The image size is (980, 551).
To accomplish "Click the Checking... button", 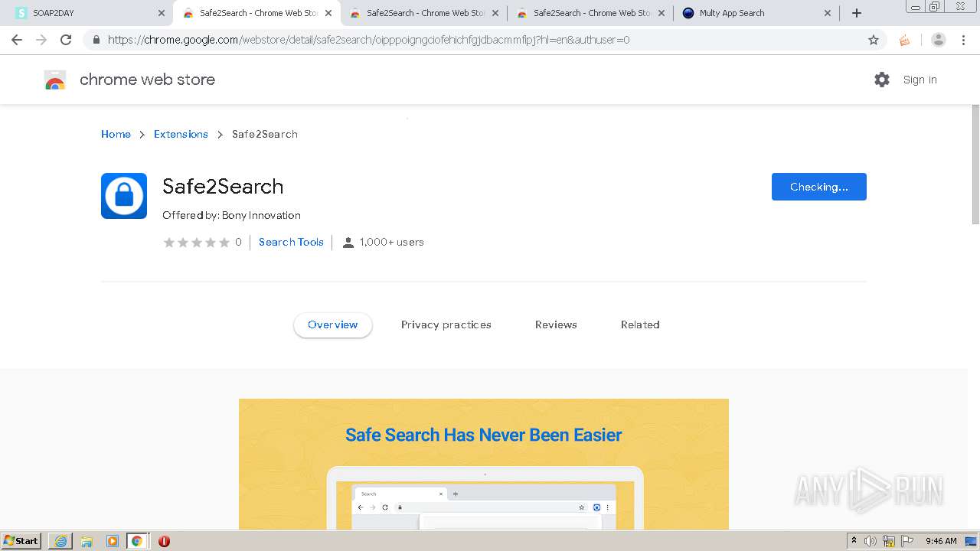I will pos(819,187).
